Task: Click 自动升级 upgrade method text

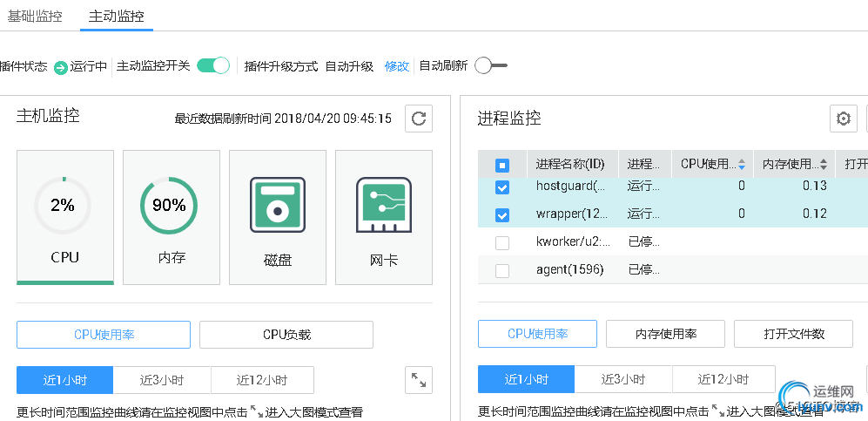Action: click(x=349, y=66)
